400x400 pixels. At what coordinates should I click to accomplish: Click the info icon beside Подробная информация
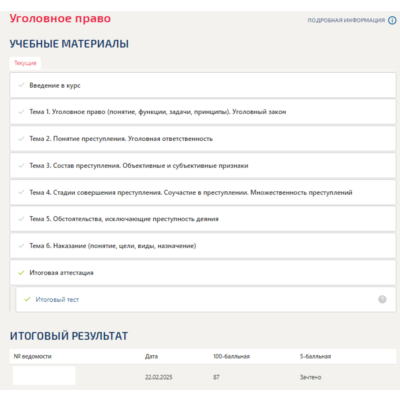[392, 20]
